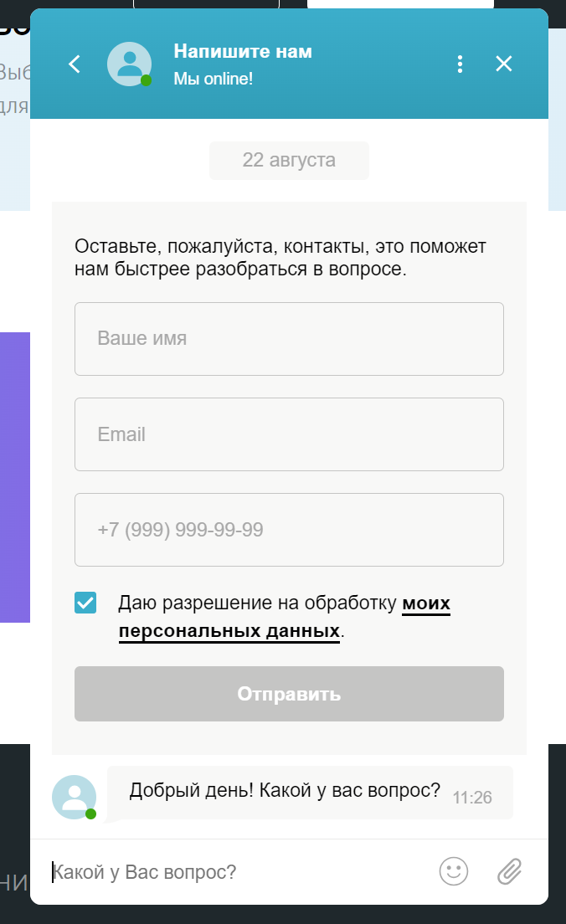
Task: Uncheck the personal data consent checkbox
Action: [85, 603]
